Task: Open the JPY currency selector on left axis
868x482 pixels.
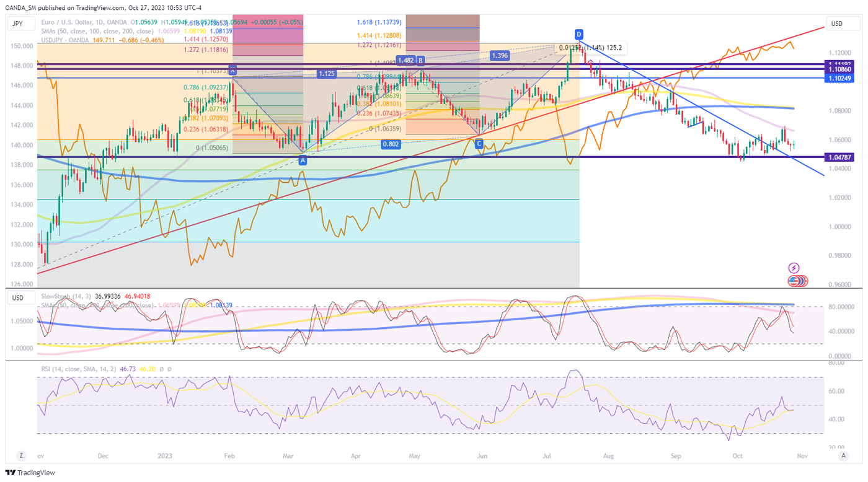Action: [17, 24]
